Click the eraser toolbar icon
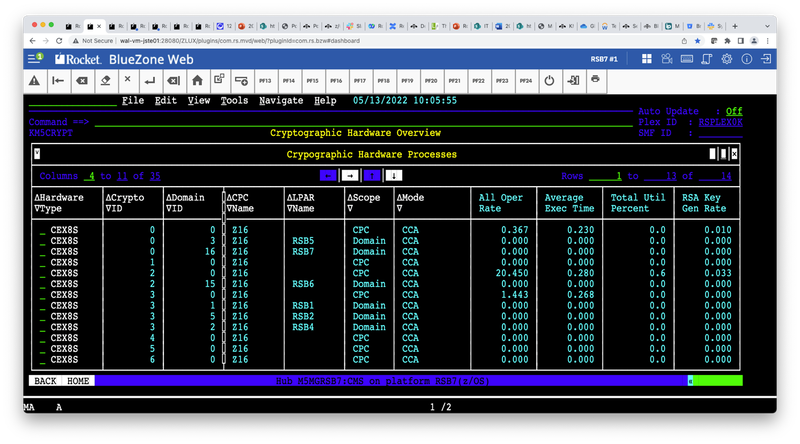This screenshot has height=444, width=800. click(x=105, y=81)
